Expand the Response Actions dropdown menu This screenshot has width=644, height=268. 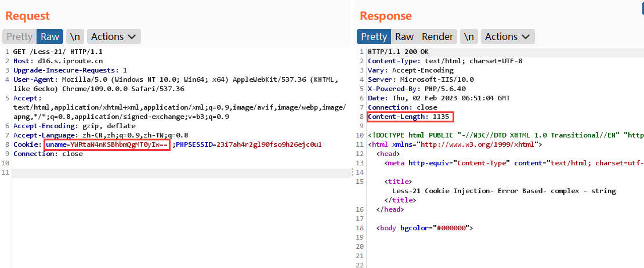[x=508, y=37]
